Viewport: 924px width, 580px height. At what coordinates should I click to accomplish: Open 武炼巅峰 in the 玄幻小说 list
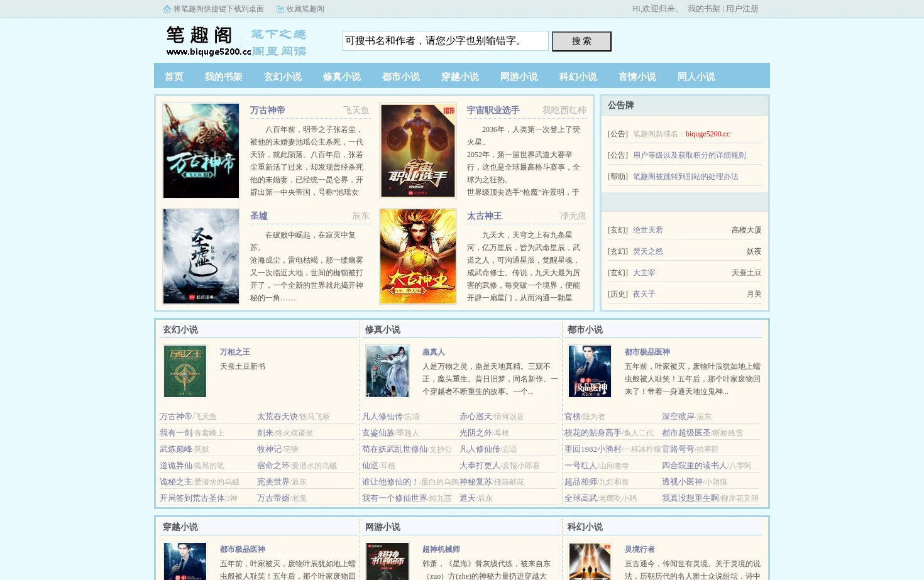click(176, 449)
